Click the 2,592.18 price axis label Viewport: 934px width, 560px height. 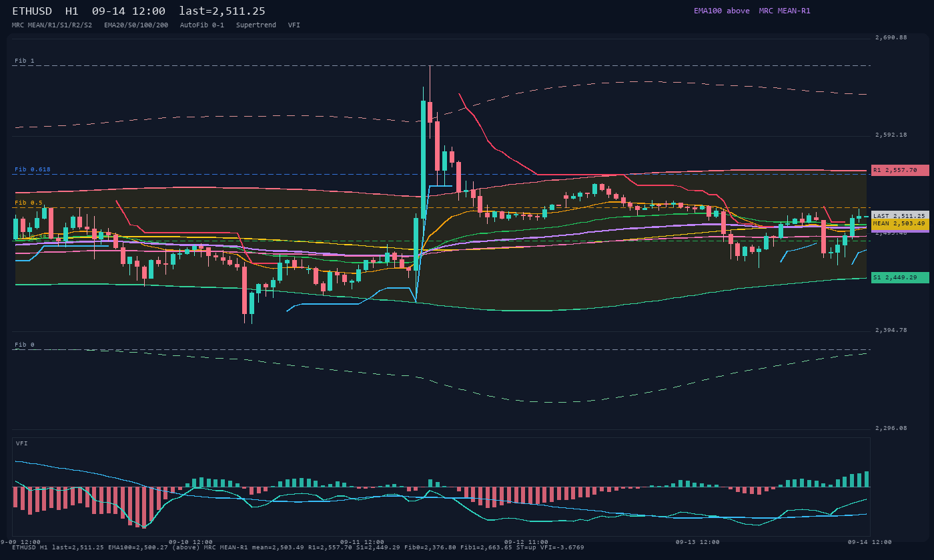pyautogui.click(x=891, y=135)
